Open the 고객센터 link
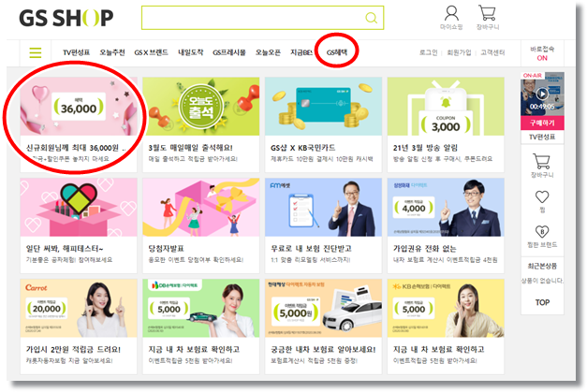587x392 pixels. click(492, 52)
